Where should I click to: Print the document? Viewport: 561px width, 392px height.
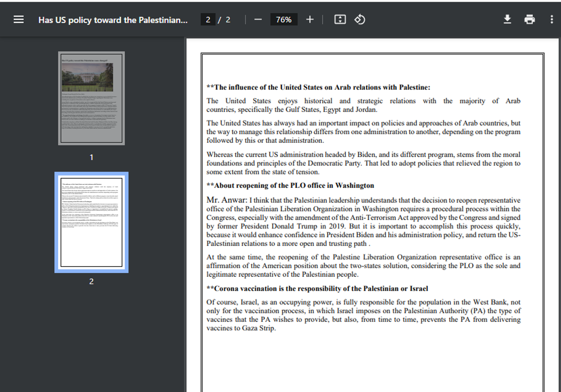(x=529, y=20)
